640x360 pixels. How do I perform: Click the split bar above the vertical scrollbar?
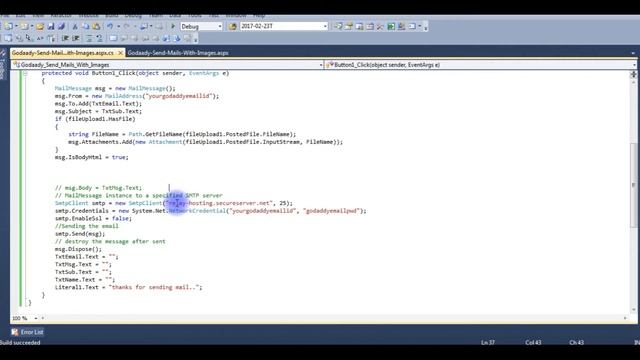point(633,74)
